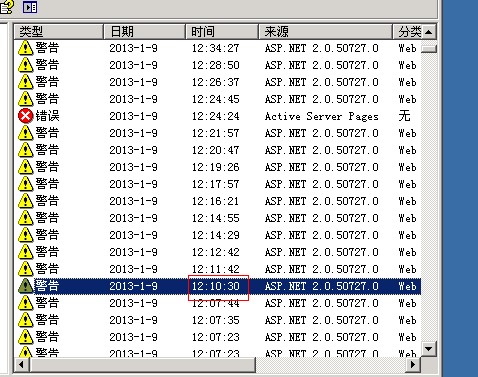Image resolution: width=478 pixels, height=377 pixels.
Task: Pick warning icon in 12:19:26 row
Action: tap(25, 167)
